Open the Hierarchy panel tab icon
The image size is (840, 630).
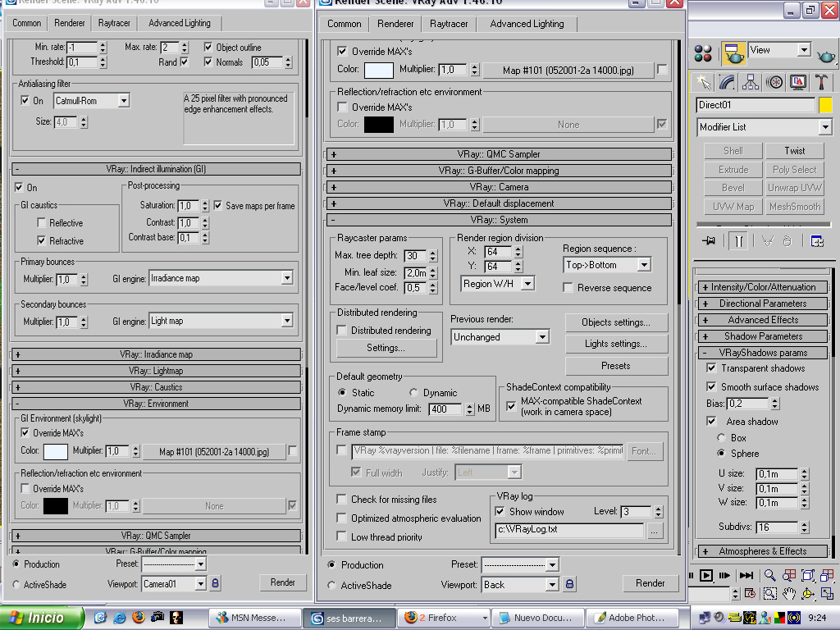coord(750,82)
